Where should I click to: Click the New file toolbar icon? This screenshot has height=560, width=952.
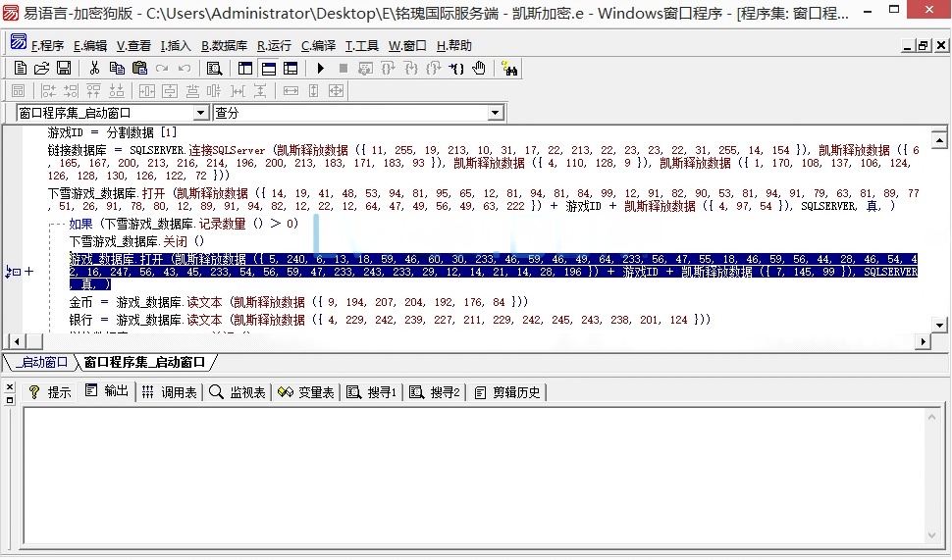20,69
